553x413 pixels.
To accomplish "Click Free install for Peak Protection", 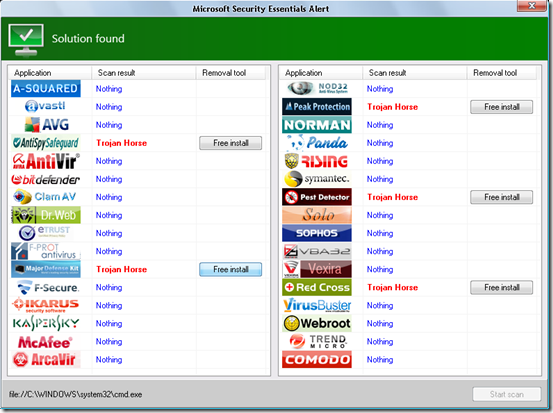I will pyautogui.click(x=502, y=107).
